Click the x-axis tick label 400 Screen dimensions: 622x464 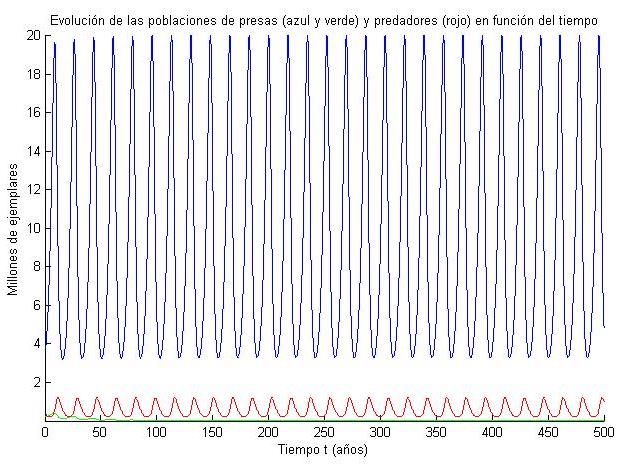490,433
